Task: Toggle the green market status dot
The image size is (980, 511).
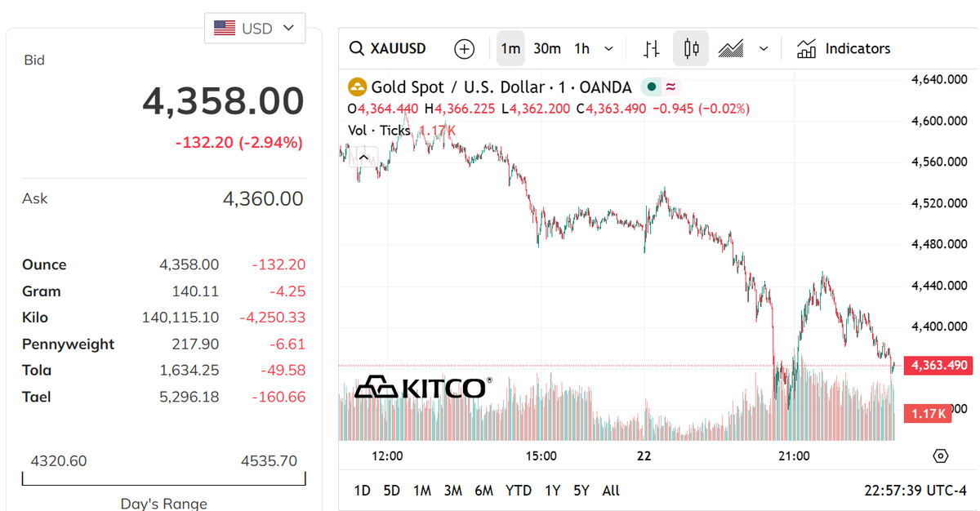Action: pyautogui.click(x=651, y=87)
